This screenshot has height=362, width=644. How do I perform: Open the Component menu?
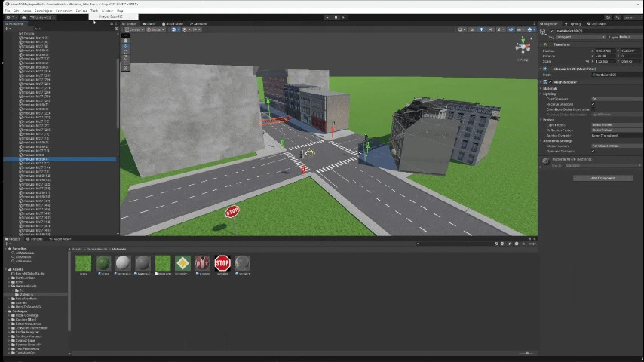(63, 11)
